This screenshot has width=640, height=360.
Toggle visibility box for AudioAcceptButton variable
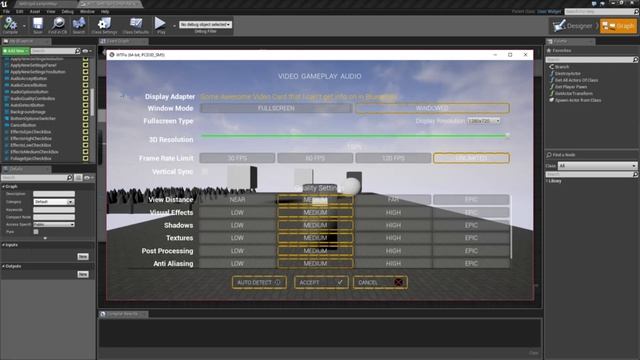point(85,78)
